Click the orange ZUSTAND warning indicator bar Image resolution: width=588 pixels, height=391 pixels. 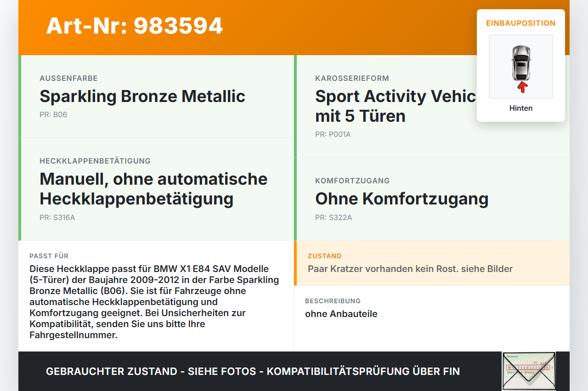[x=296, y=263]
